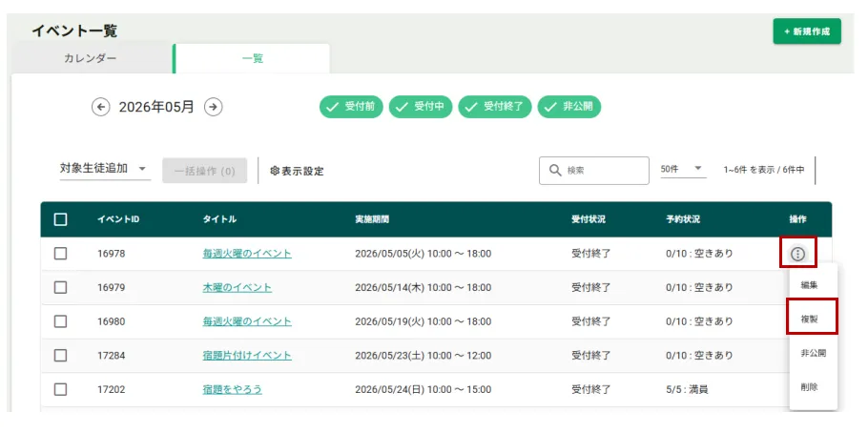Toggle the 受付前 filter chip
Image resolution: width=868 pixels, height=433 pixels.
point(351,107)
